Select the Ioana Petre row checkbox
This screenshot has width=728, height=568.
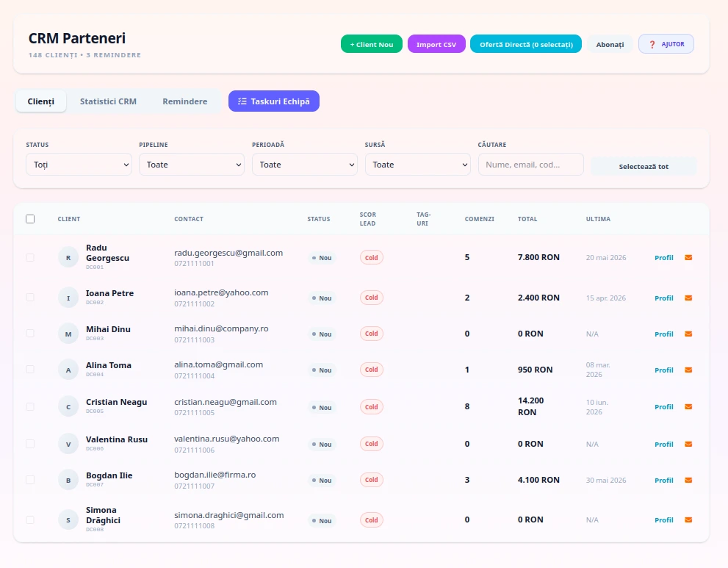[x=30, y=298]
